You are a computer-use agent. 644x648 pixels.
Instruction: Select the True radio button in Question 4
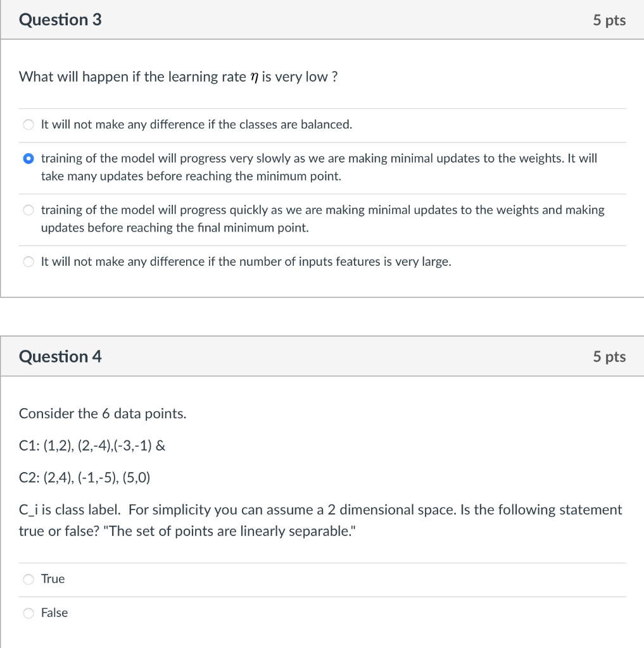click(x=28, y=579)
